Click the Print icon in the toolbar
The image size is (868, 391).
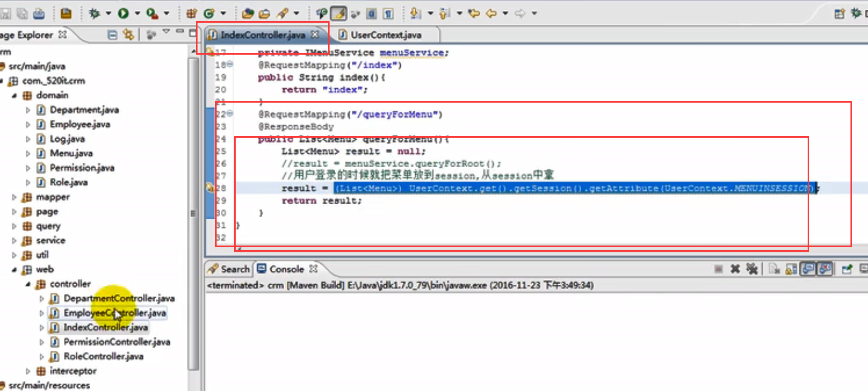tap(39, 14)
